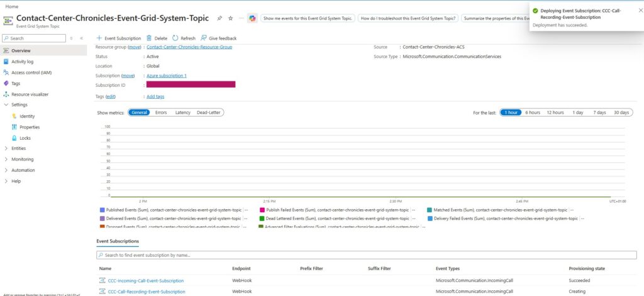Select the Errors metrics option
644x296 pixels.
pos(161,112)
